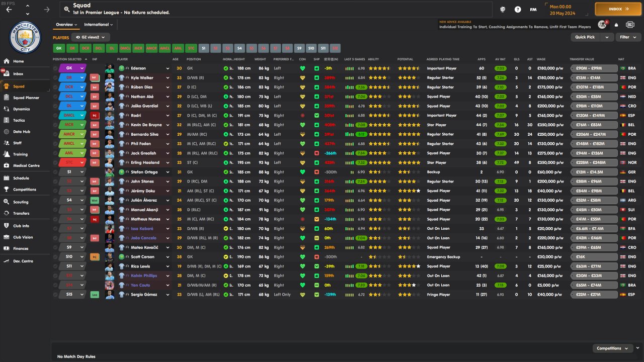Open Medical Centre in the sidebar
The height and width of the screenshot is (362, 644).
[x=25, y=165]
